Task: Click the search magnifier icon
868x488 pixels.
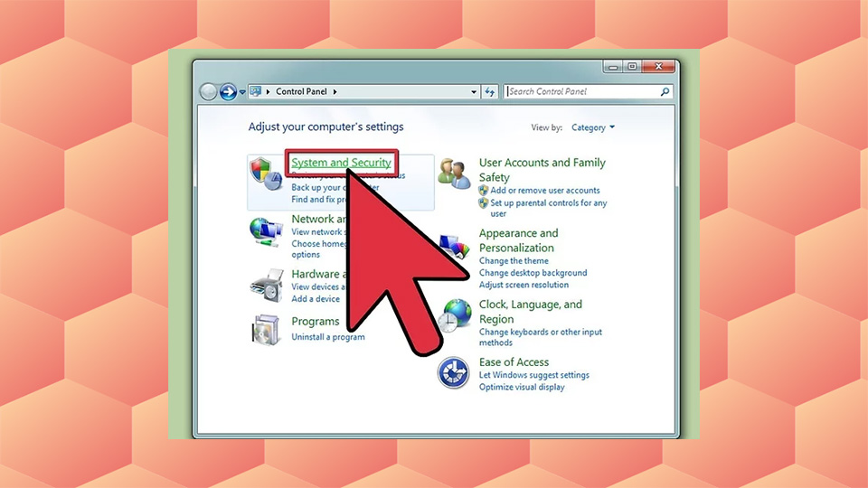Action: (x=665, y=92)
